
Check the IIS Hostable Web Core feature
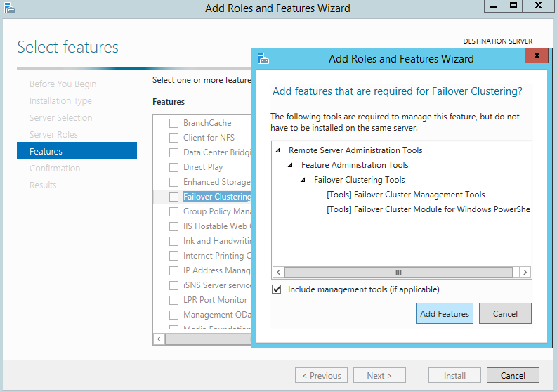pyautogui.click(x=173, y=226)
